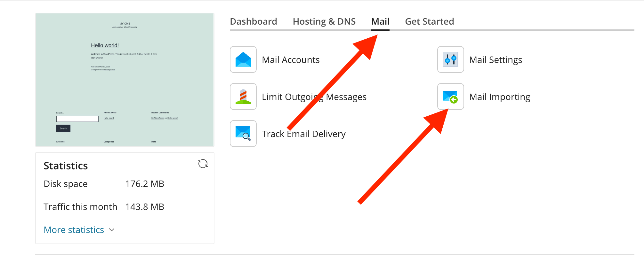Click the Hello world! title in site preview
The width and height of the screenshot is (644, 255).
[105, 45]
